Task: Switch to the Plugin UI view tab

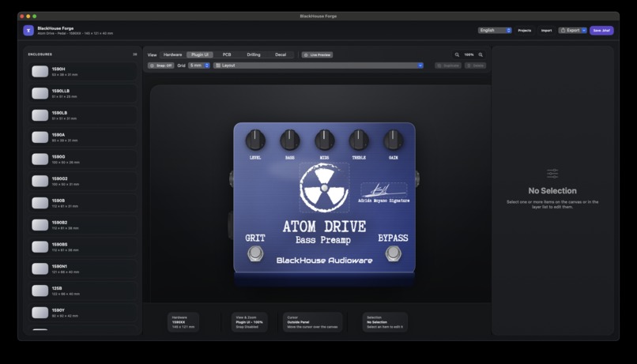Action: point(200,54)
